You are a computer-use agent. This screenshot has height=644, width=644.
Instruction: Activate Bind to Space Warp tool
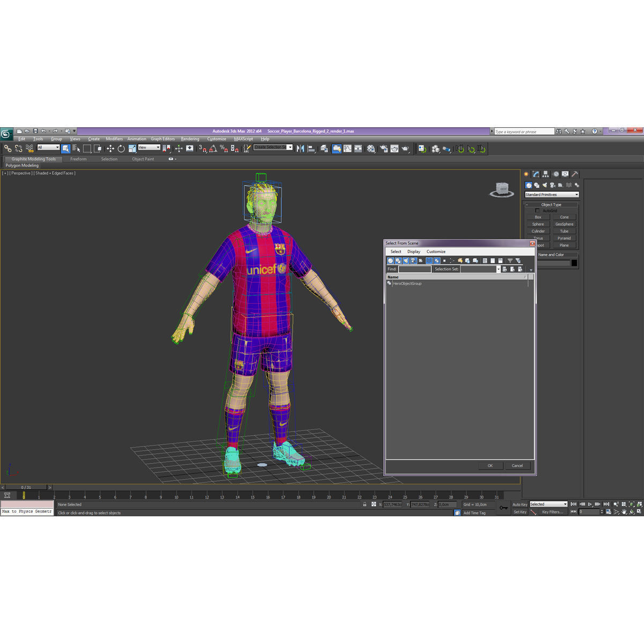pos(30,148)
